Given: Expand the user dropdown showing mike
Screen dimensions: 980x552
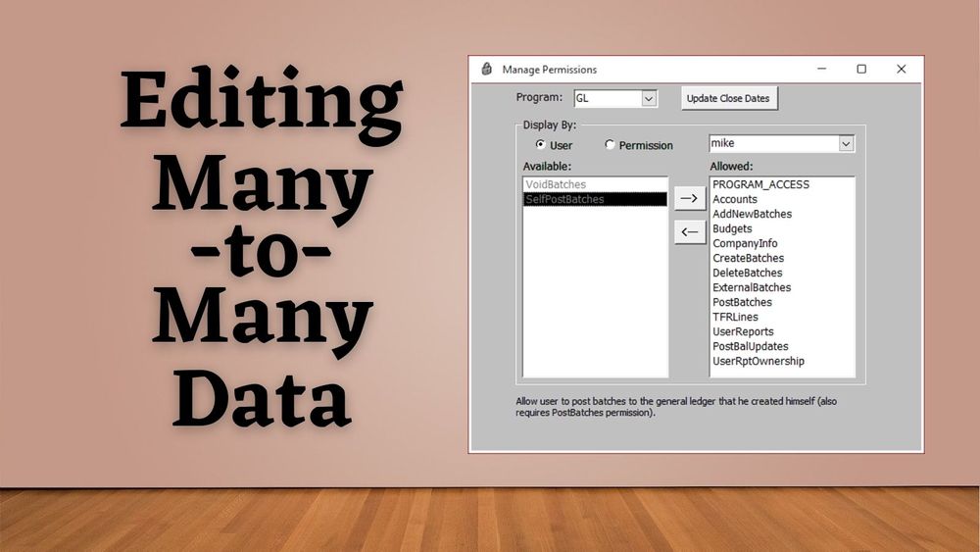Looking at the screenshot, I should [846, 144].
